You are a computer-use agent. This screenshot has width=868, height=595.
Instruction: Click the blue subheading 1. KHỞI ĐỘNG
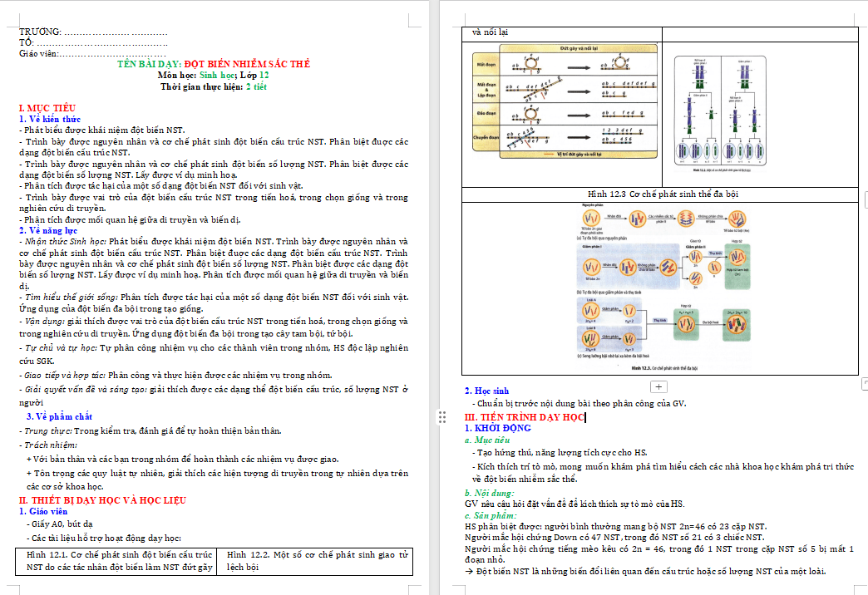(x=497, y=429)
